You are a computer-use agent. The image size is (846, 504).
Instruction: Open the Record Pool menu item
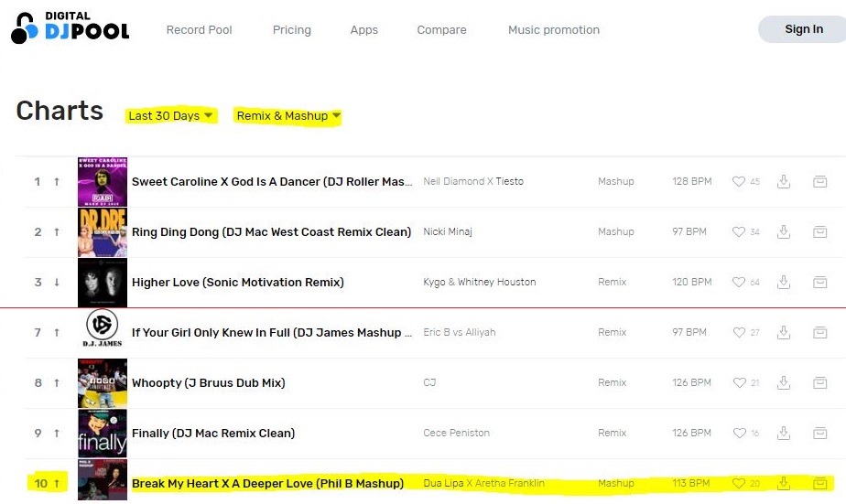point(199,29)
